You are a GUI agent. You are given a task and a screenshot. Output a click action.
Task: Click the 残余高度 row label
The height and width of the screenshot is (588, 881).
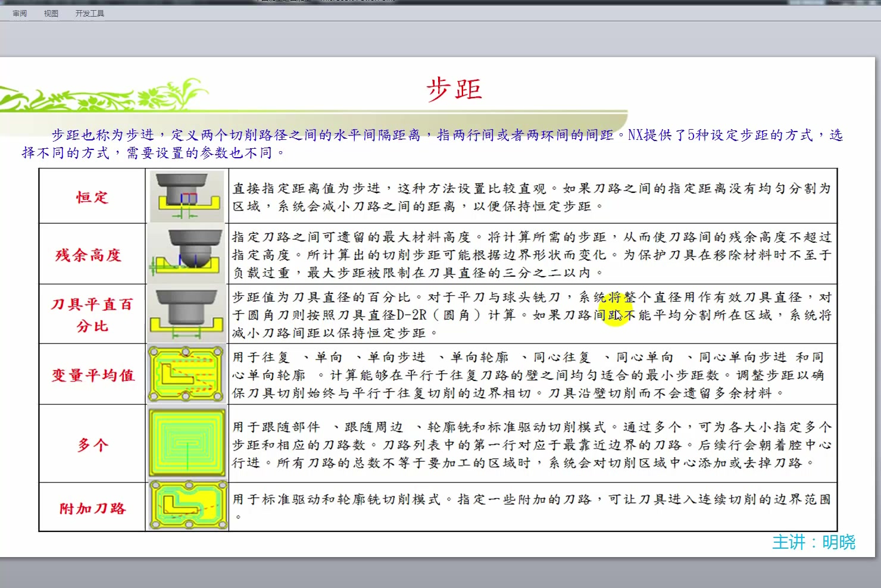tap(89, 255)
